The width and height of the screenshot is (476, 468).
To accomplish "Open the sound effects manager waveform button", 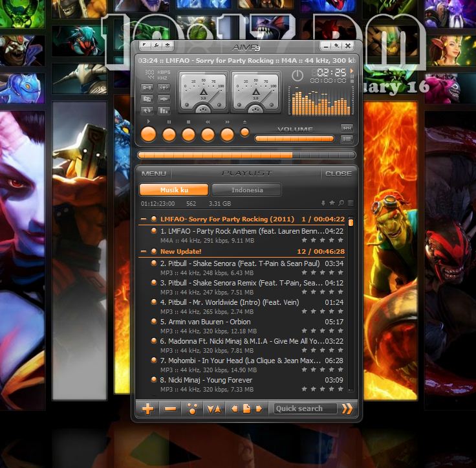I will [x=164, y=99].
